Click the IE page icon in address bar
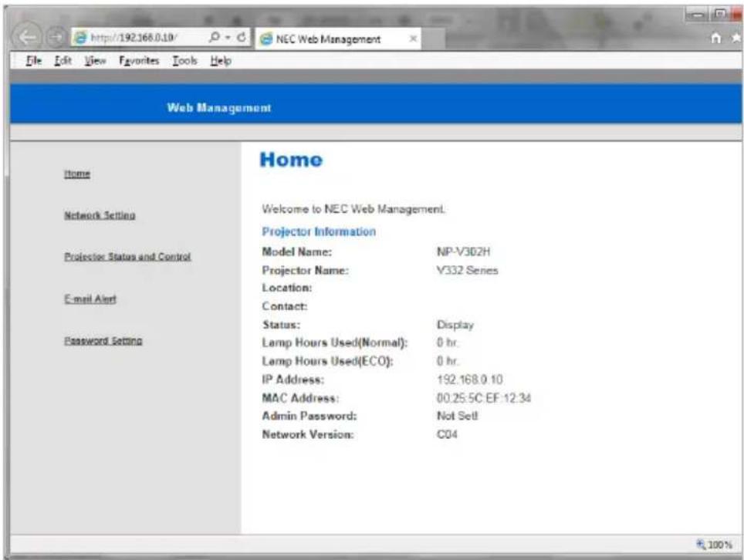 click(82, 38)
